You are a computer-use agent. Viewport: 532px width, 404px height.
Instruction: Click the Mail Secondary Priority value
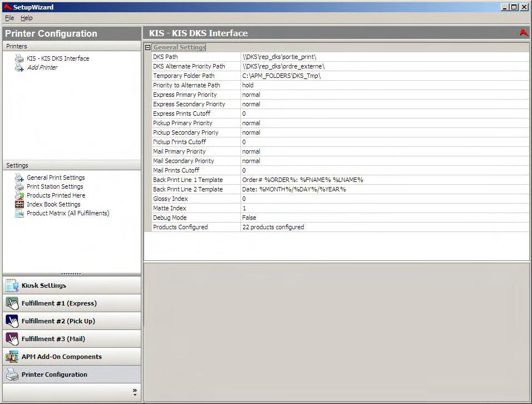[385, 161]
